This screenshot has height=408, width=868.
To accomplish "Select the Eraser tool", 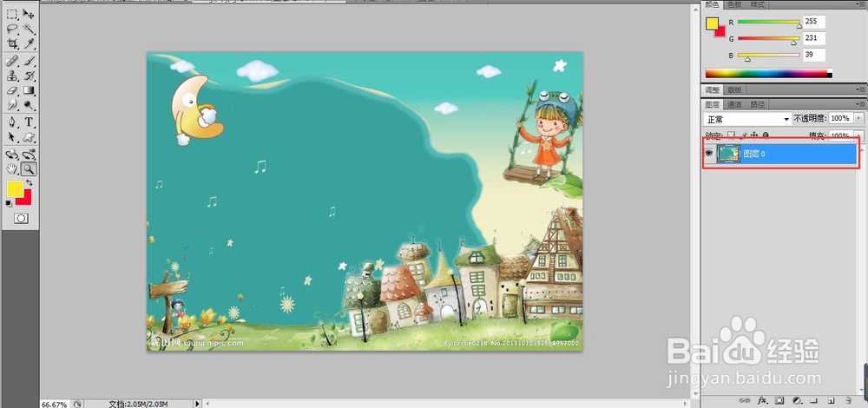I will click(x=11, y=90).
